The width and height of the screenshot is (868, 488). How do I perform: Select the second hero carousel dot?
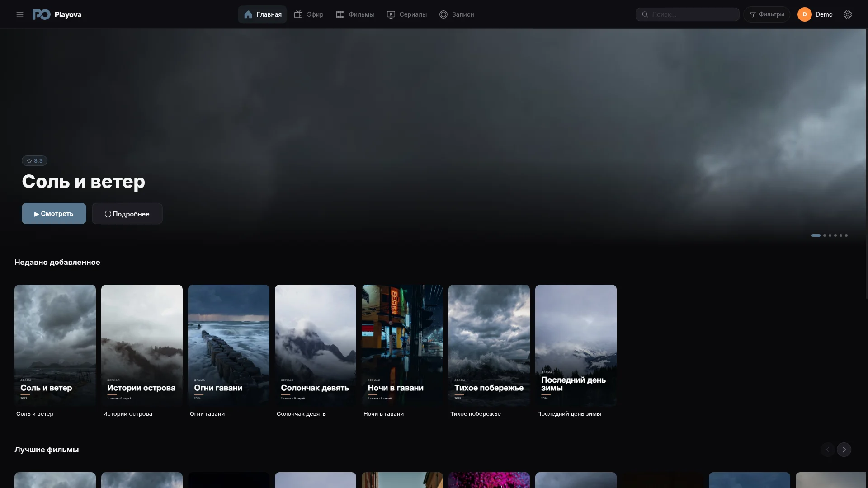click(825, 235)
